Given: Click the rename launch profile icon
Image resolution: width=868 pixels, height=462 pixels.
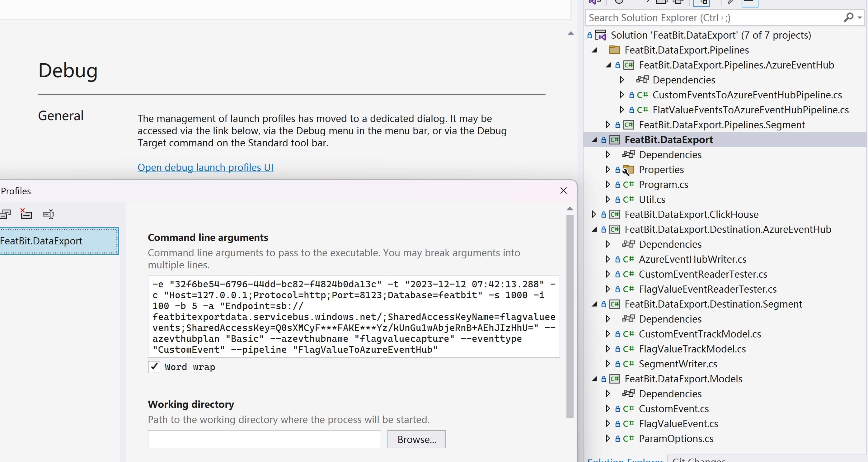Looking at the screenshot, I should pyautogui.click(x=48, y=214).
